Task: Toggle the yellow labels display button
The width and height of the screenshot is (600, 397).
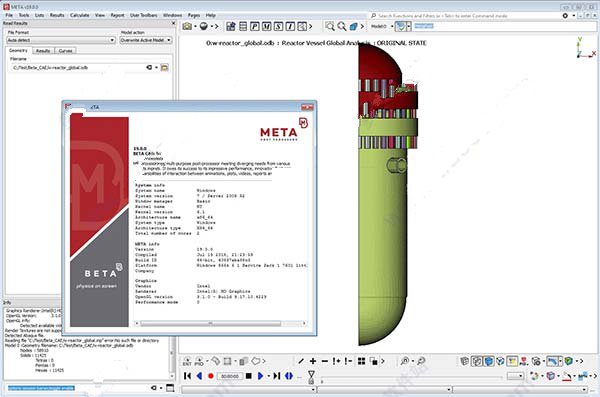Action: click(512, 361)
